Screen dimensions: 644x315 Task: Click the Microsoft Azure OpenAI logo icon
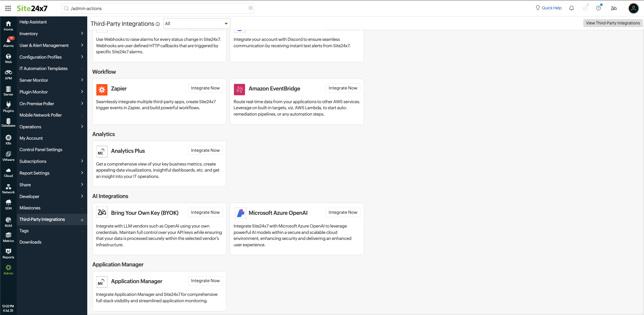click(x=240, y=213)
